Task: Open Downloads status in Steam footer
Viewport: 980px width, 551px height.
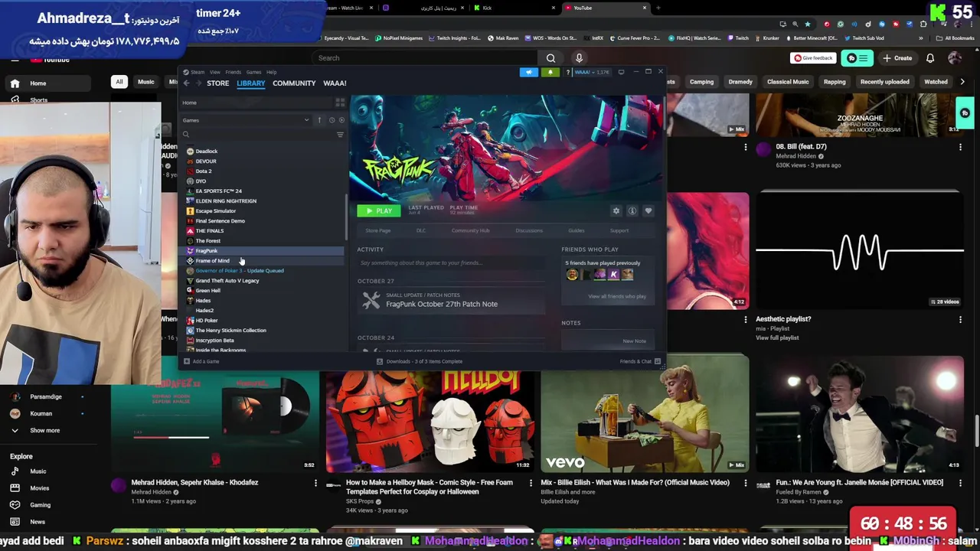Action: coord(419,361)
